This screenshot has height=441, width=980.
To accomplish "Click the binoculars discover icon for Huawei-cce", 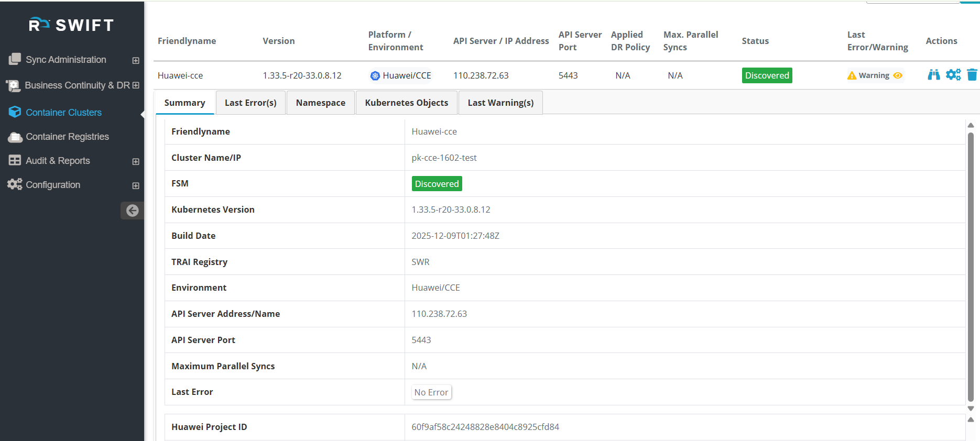I will [x=934, y=75].
